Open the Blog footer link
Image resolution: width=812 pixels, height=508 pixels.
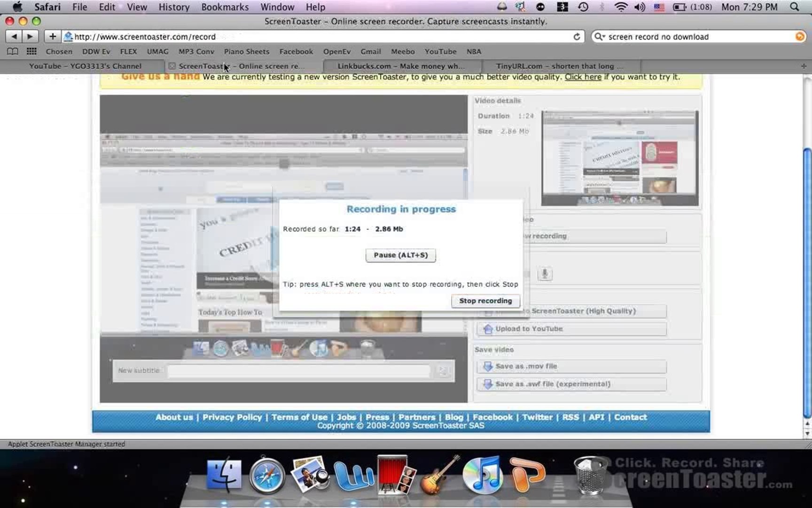point(454,417)
